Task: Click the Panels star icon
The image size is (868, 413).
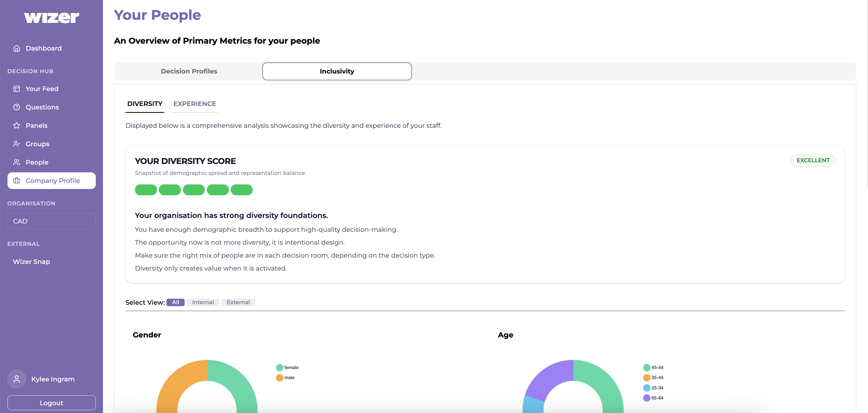Action: pyautogui.click(x=16, y=126)
